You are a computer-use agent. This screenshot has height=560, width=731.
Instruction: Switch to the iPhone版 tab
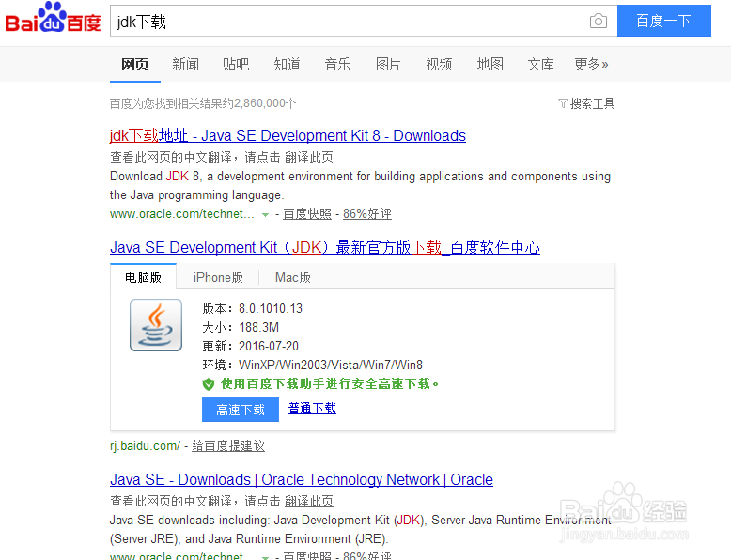click(218, 277)
